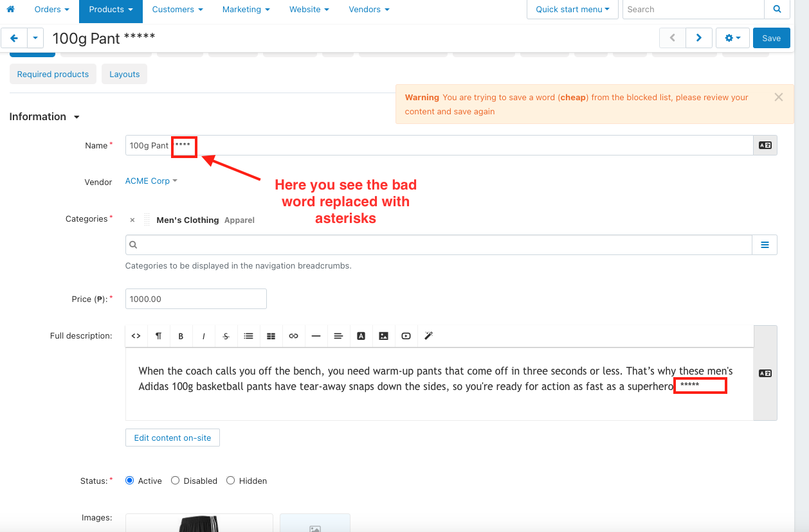Expand the Quick start menu dropdown
This screenshot has height=532, width=809.
click(x=572, y=10)
